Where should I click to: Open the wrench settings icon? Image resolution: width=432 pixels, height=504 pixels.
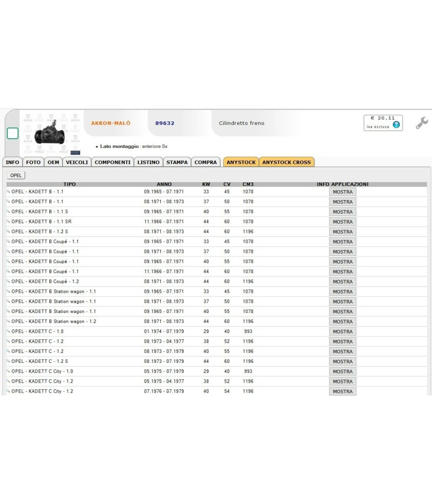point(422,123)
